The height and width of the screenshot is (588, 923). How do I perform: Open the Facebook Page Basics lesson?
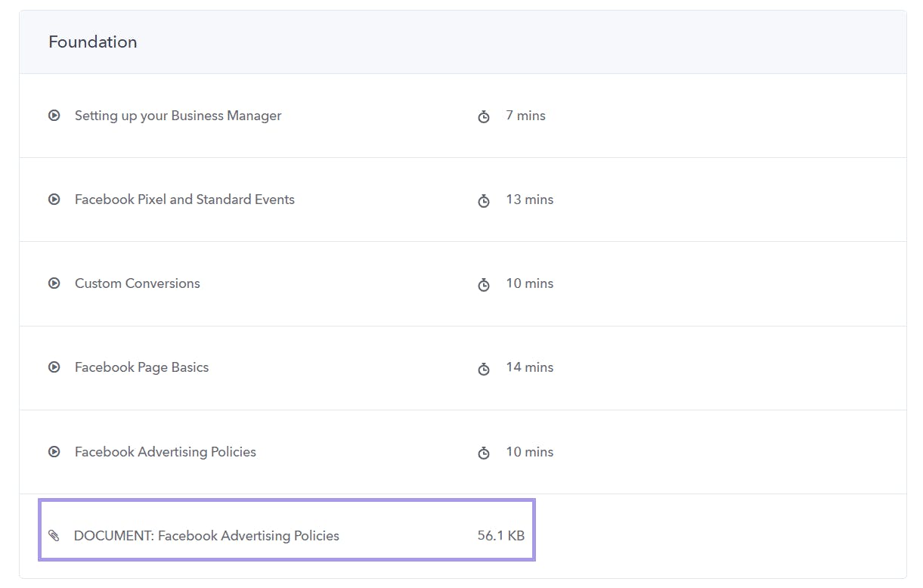pos(141,367)
